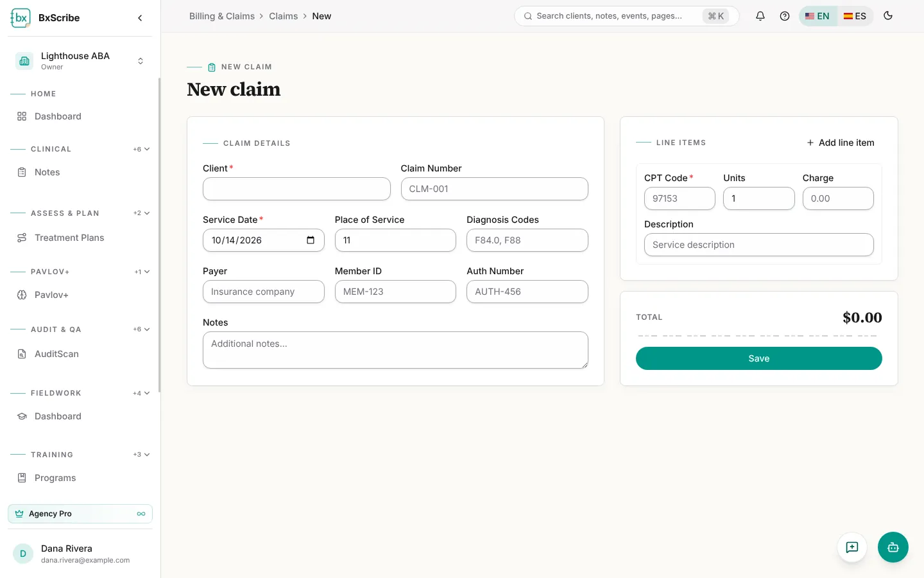Expand the Pavlov+ section
The height and width of the screenshot is (578, 924).
[x=142, y=272]
